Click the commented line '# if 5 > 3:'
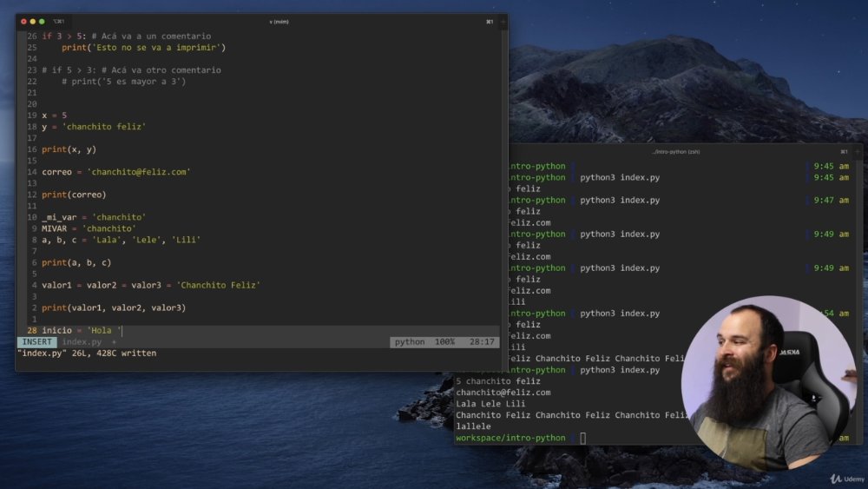Screen dimensions: 868x489 [x=131, y=69]
